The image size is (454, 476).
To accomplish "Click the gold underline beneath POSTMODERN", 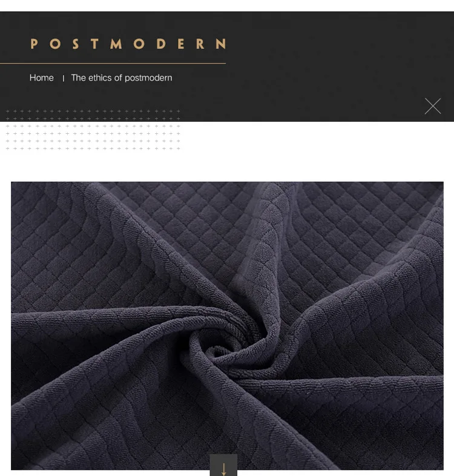I will point(113,64).
